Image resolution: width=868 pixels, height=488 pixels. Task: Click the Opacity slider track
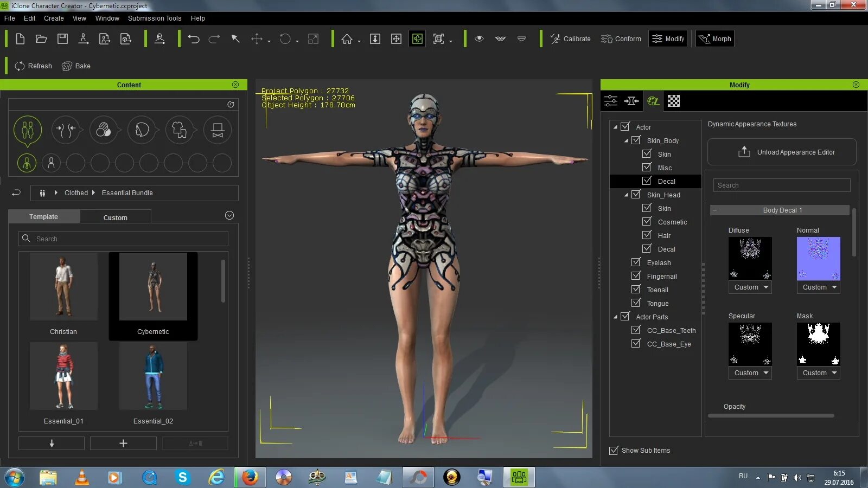tap(771, 416)
